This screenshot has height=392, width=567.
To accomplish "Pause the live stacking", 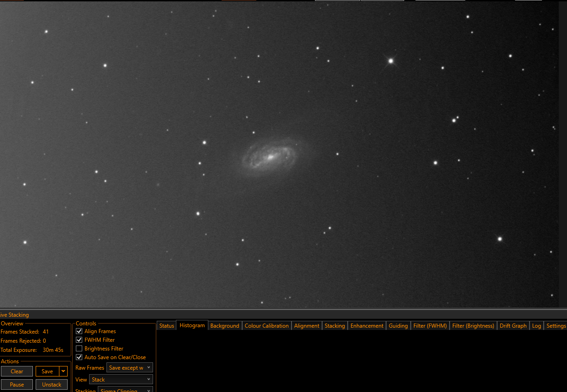I will pos(17,385).
